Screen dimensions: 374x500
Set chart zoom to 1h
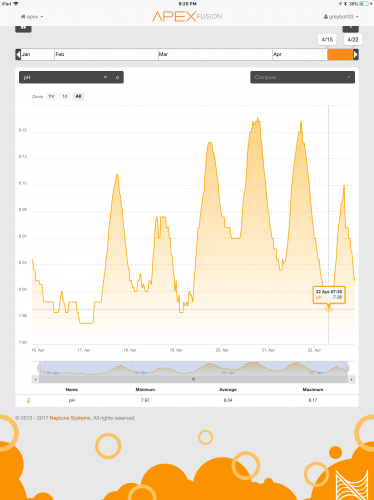(51, 96)
